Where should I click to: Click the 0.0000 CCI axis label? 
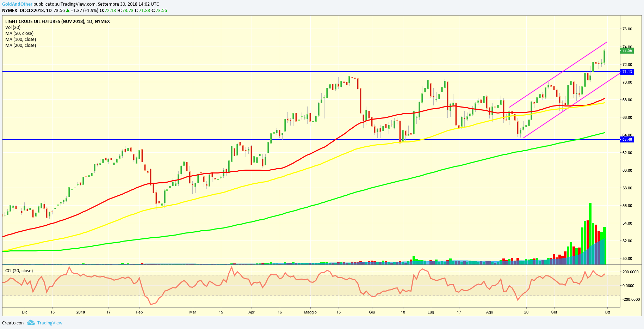pyautogui.click(x=628, y=286)
